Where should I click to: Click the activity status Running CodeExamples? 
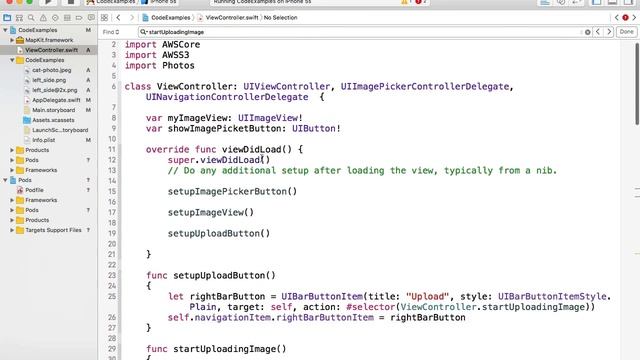click(262, 2)
